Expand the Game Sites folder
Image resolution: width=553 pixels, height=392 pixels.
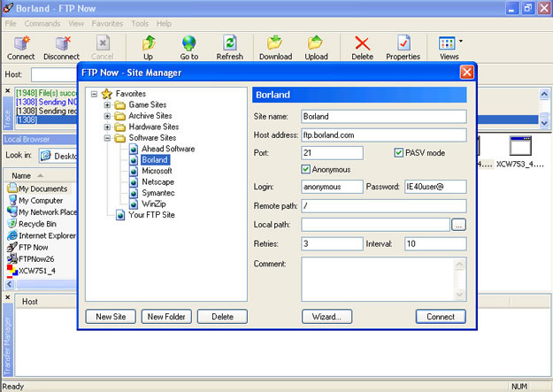pos(107,104)
